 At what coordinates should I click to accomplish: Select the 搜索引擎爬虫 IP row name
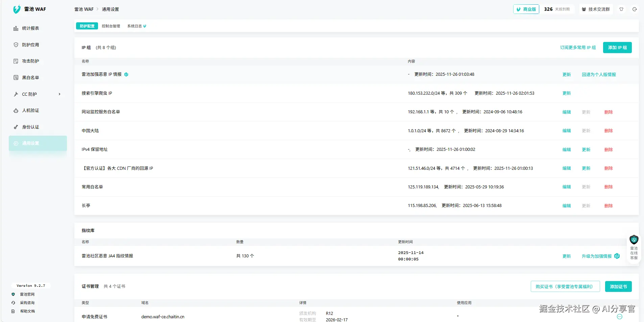tap(97, 93)
